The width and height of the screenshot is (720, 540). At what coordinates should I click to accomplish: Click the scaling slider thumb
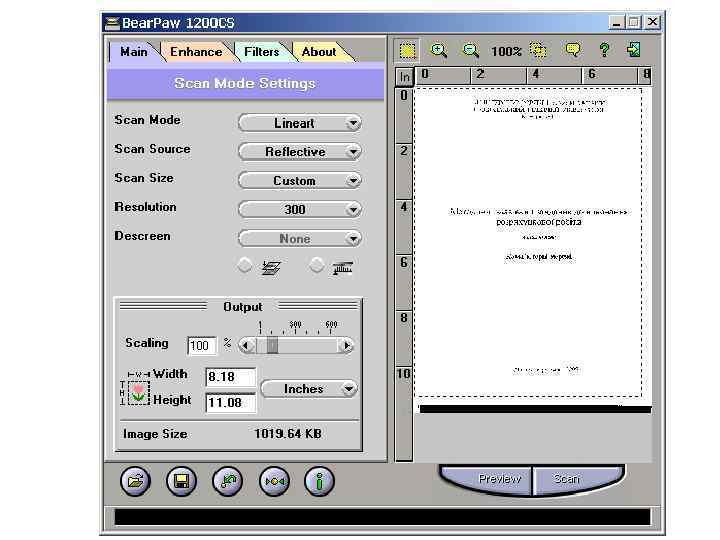tap(272, 345)
